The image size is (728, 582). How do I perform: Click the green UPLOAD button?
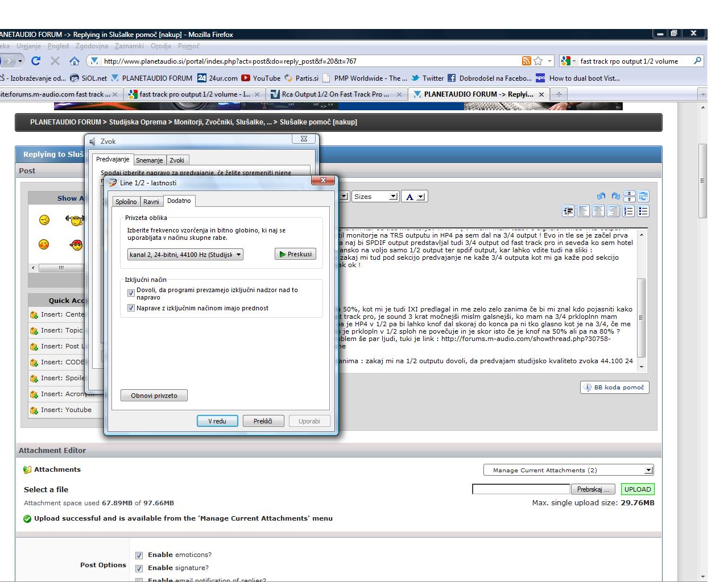click(637, 489)
